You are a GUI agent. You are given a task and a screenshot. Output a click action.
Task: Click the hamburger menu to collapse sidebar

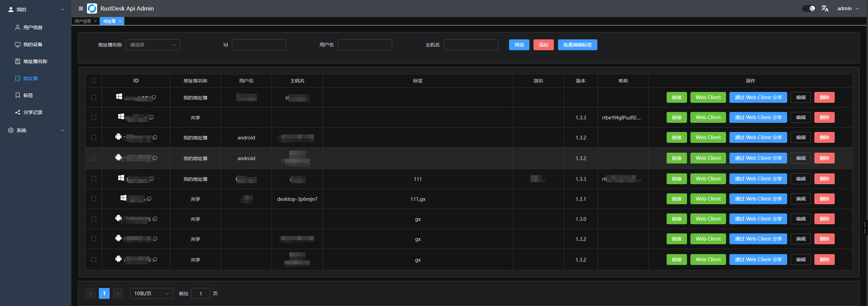(x=81, y=8)
